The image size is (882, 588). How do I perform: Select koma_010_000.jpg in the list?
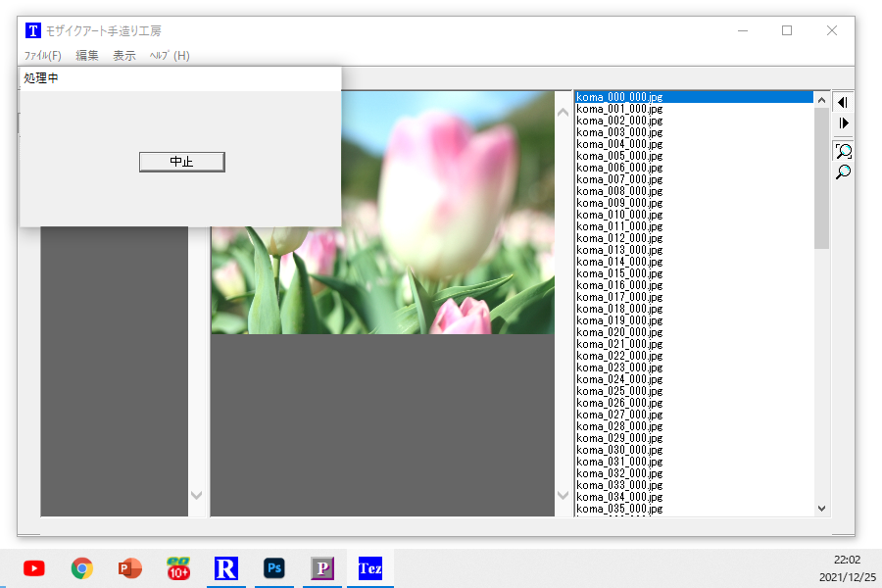click(x=694, y=215)
